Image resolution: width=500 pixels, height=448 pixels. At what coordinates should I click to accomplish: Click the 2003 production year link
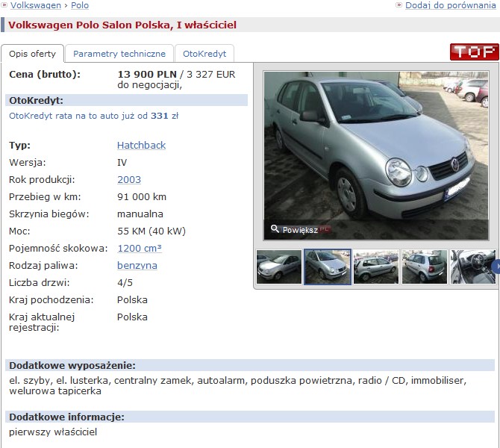pyautogui.click(x=129, y=180)
